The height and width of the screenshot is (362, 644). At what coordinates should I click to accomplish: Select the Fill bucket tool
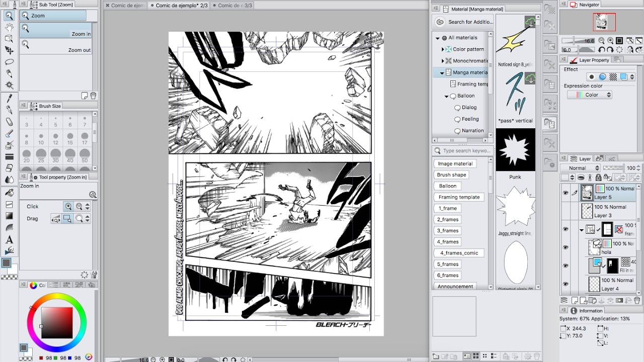click(9, 193)
